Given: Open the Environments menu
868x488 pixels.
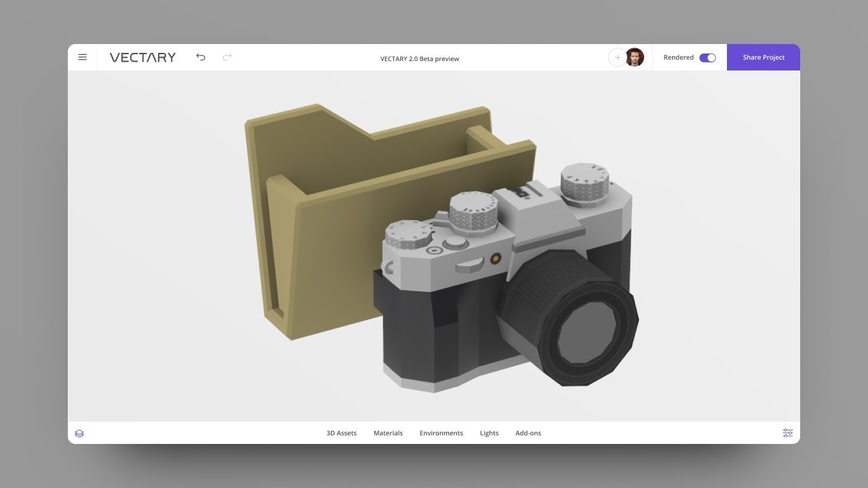Looking at the screenshot, I should [x=441, y=432].
